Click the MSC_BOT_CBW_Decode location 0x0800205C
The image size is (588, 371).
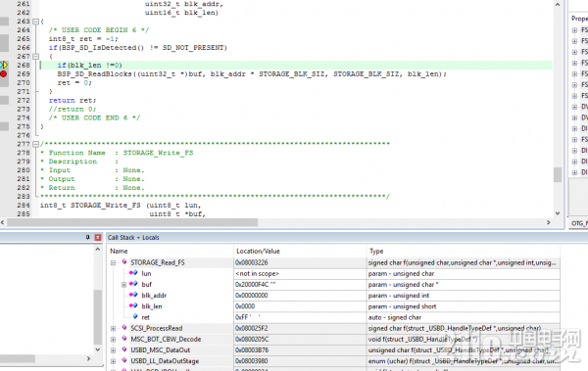[252, 339]
